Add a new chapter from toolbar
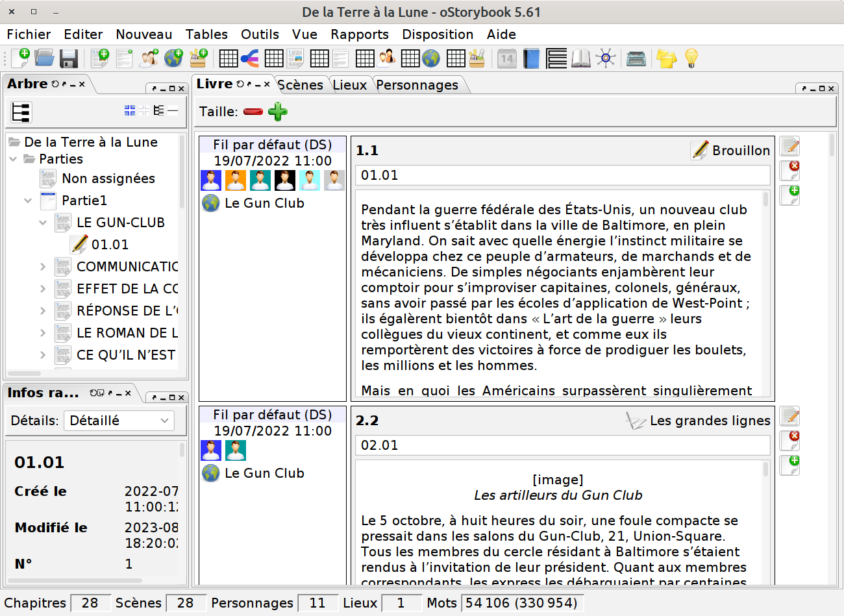Screen dimensions: 844x616 (x=124, y=58)
